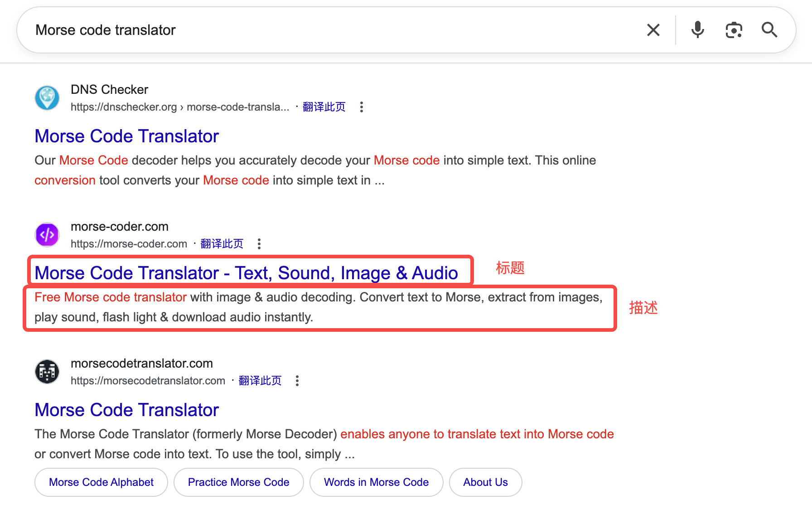The height and width of the screenshot is (514, 812).
Task: Click the morsecodetranslator.com site name
Action: [142, 363]
